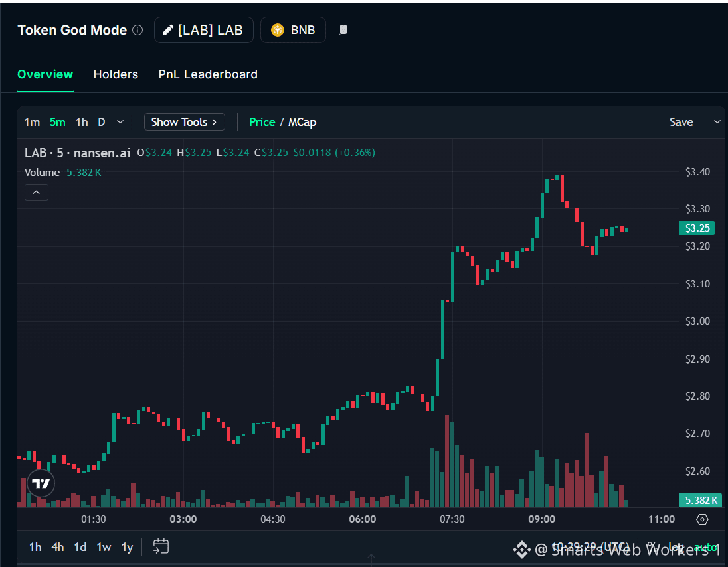Click the current price label $3.25

[x=698, y=228]
